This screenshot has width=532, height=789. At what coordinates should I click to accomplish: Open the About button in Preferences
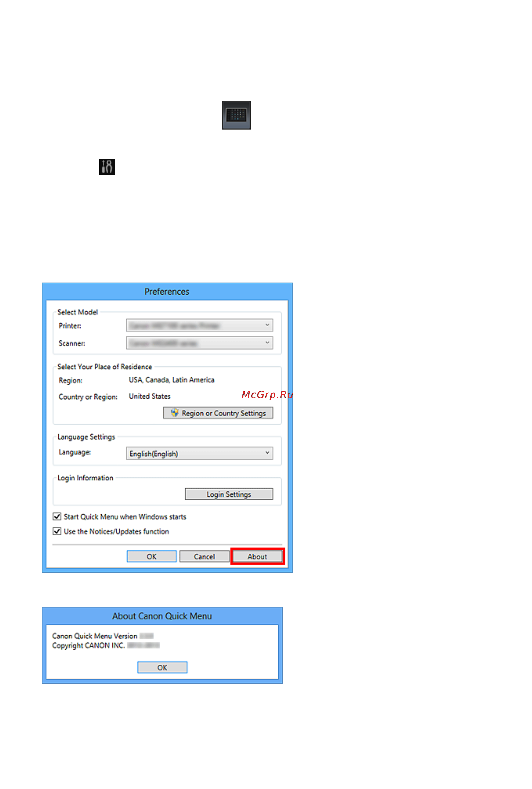[257, 556]
